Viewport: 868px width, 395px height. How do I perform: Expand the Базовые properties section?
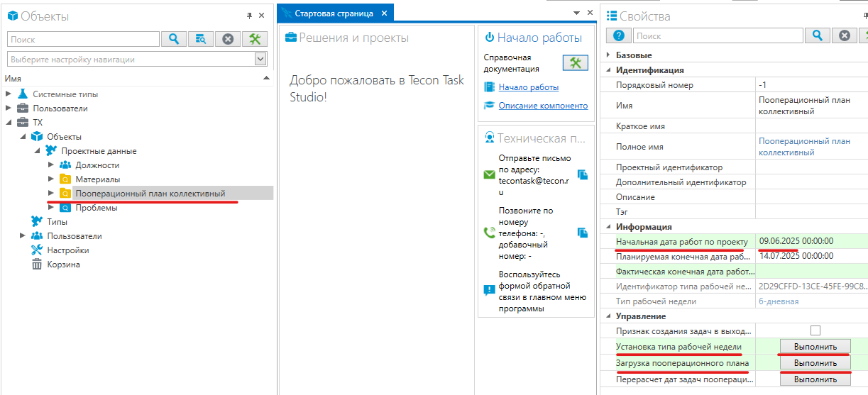tap(608, 55)
